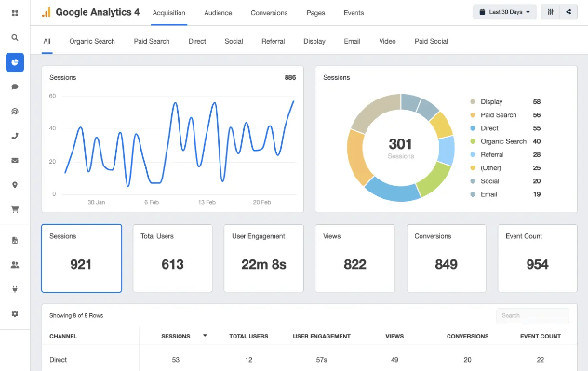Sort by USER ENGAGEMENT column header
The width and height of the screenshot is (588, 371).
click(x=321, y=337)
